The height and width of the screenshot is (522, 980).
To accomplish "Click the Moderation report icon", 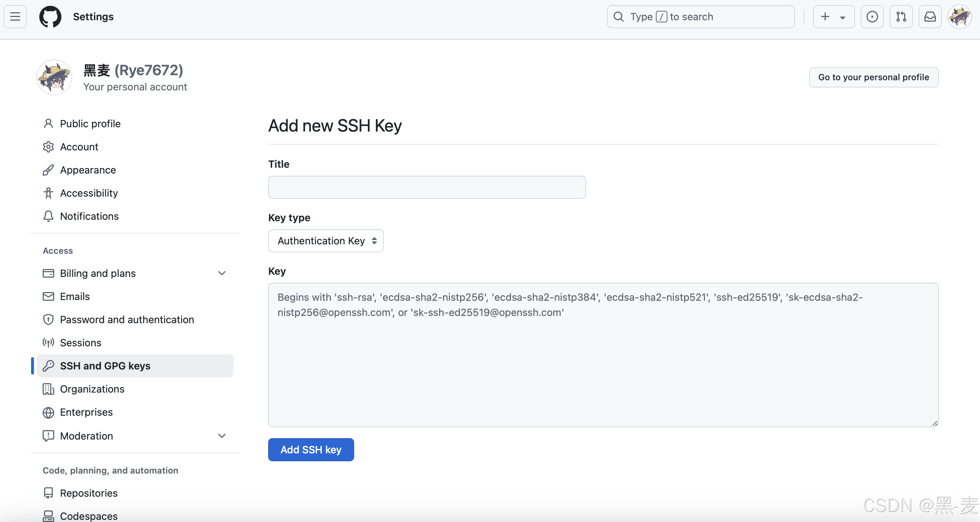I will tap(48, 436).
